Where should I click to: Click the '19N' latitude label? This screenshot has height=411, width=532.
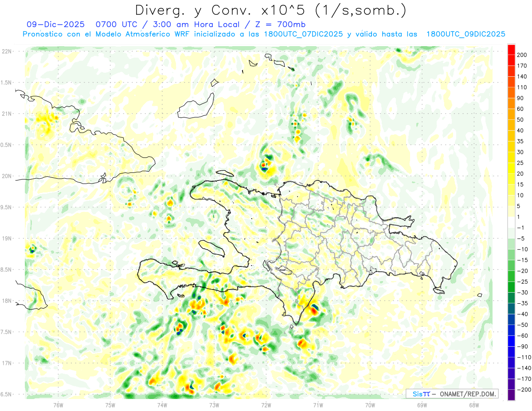pos(6,239)
